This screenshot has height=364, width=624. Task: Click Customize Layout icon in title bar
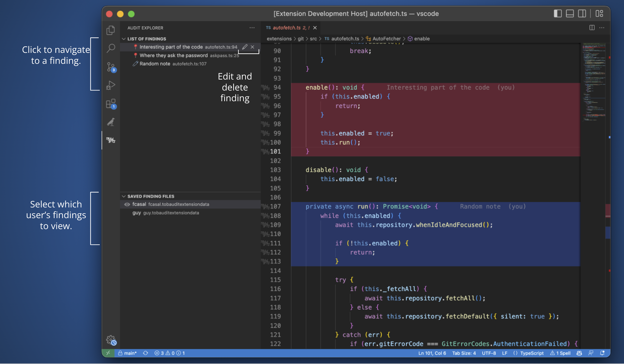point(599,13)
